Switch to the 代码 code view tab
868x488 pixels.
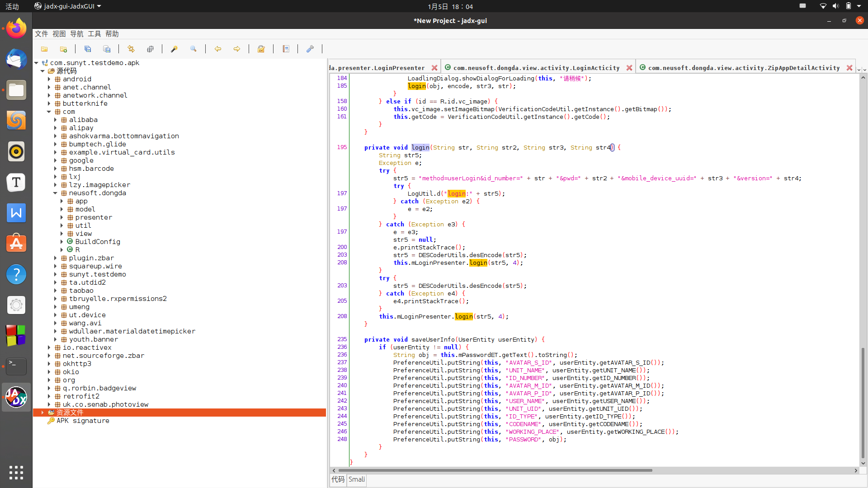tap(338, 479)
